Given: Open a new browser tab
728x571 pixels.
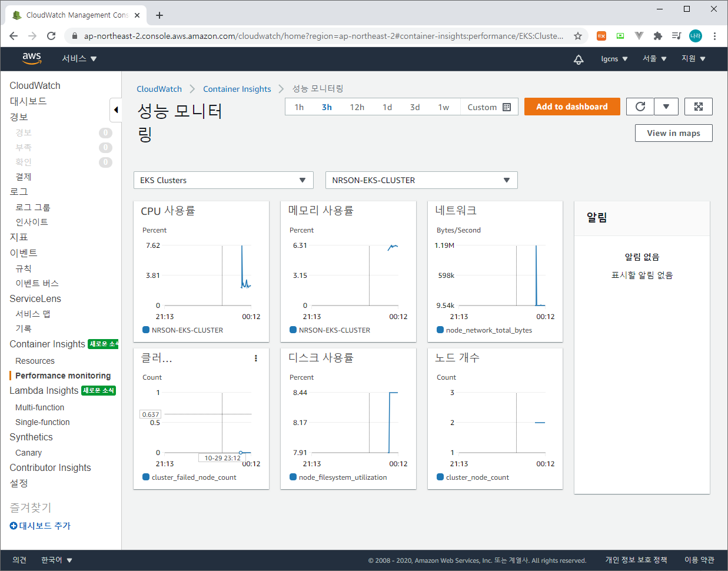Looking at the screenshot, I should coord(159,15).
